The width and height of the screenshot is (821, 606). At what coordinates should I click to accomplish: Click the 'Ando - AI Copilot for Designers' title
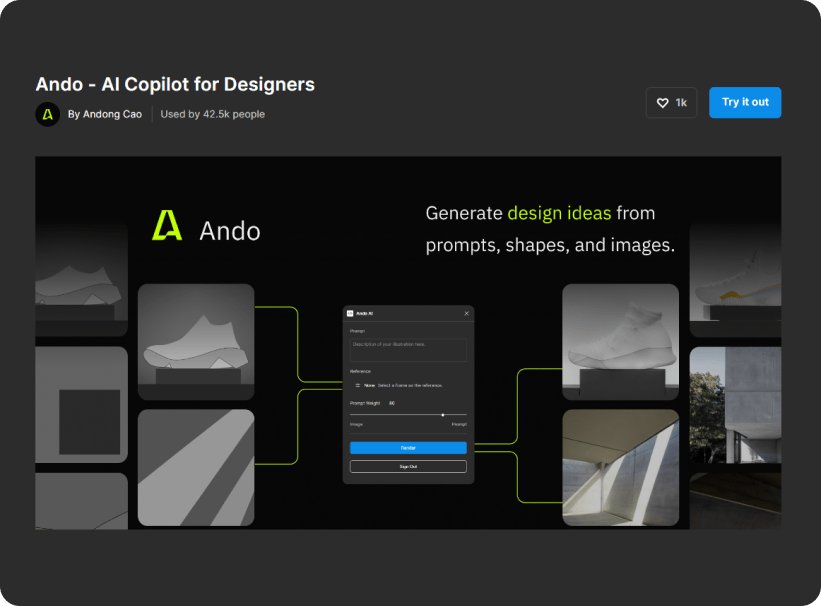175,84
